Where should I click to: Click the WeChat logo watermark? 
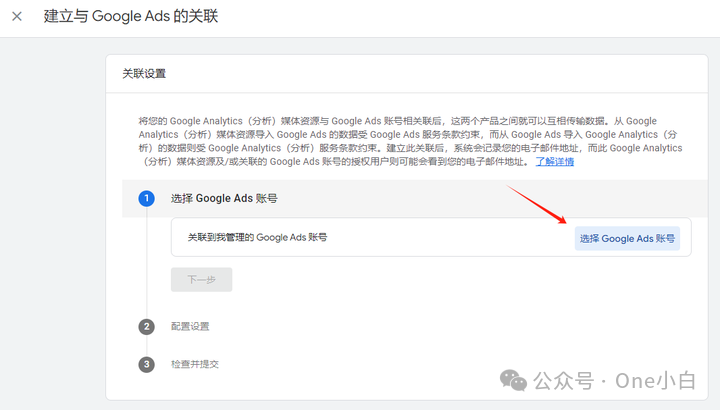tap(513, 380)
